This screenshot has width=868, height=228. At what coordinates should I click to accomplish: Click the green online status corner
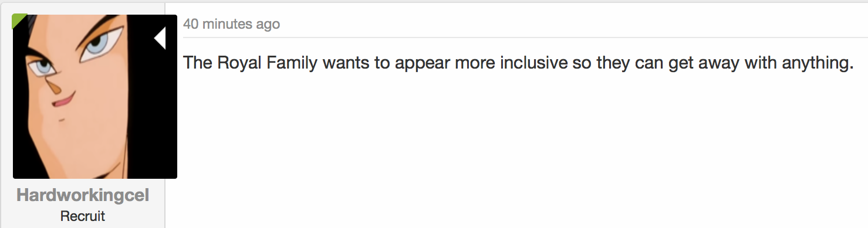pos(18,19)
